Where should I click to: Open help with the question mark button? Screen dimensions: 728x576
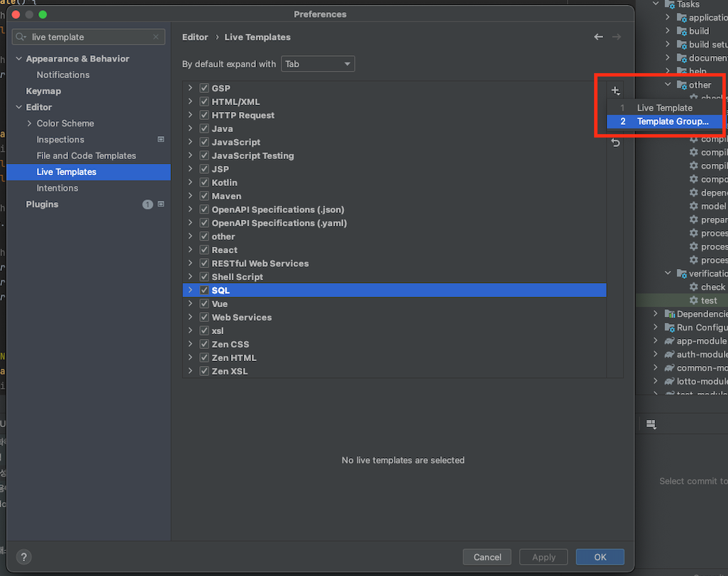(23, 556)
